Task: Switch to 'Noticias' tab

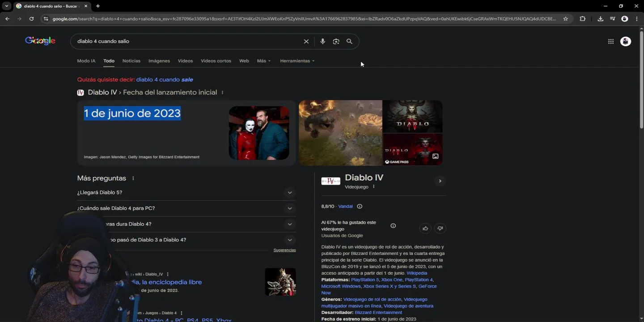Action: pos(131,61)
